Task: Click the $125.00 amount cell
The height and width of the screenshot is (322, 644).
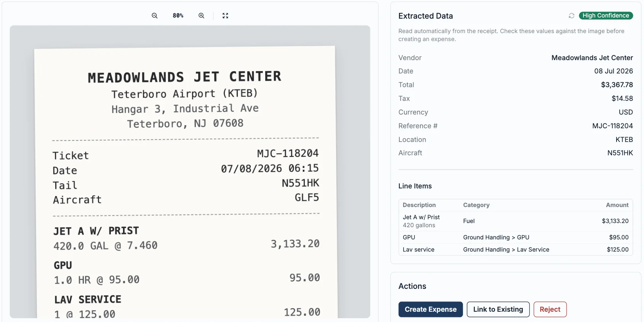Action: click(x=618, y=250)
